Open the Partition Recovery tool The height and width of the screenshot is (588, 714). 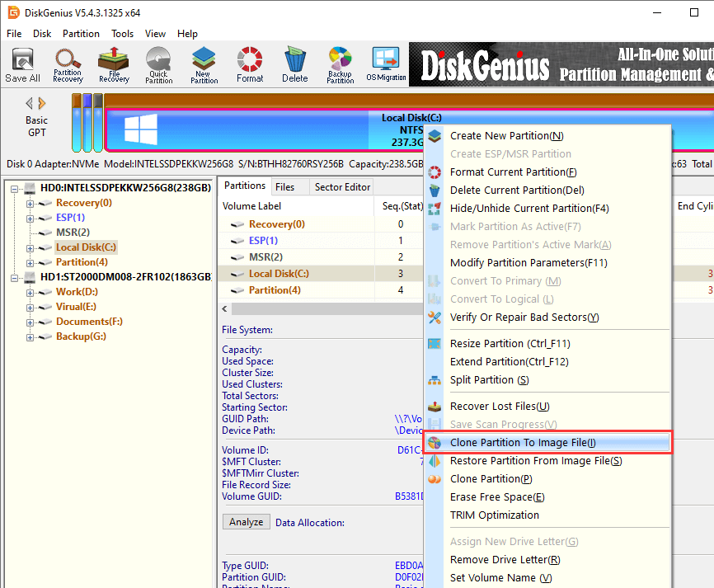coord(68,64)
